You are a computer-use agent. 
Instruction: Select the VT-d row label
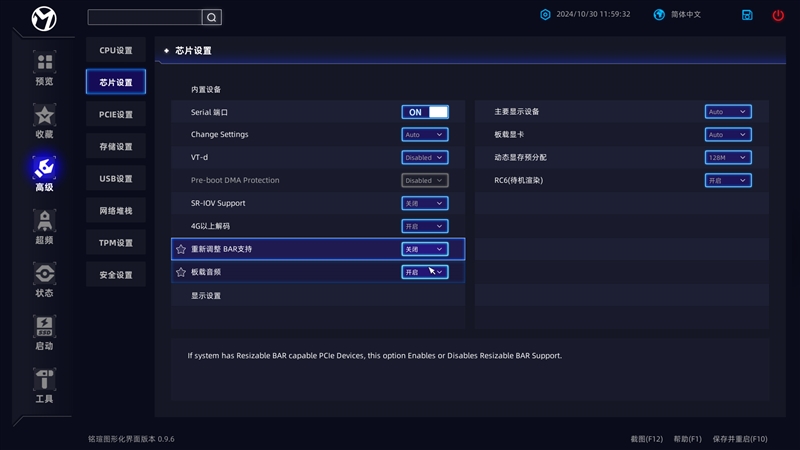[199, 158]
